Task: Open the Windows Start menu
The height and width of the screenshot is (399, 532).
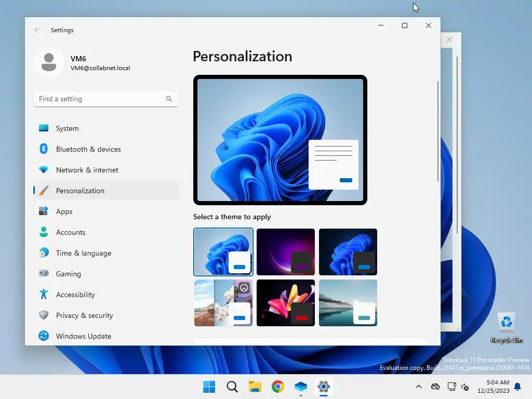Action: (x=209, y=387)
